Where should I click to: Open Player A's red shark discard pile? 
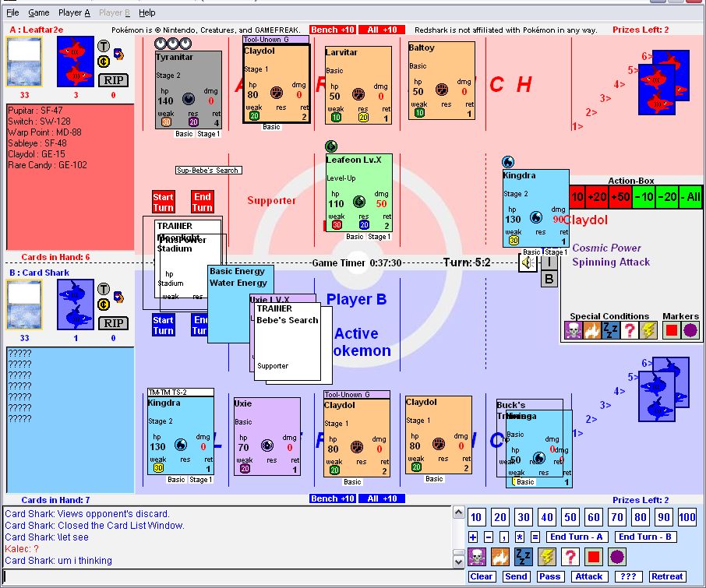76,62
